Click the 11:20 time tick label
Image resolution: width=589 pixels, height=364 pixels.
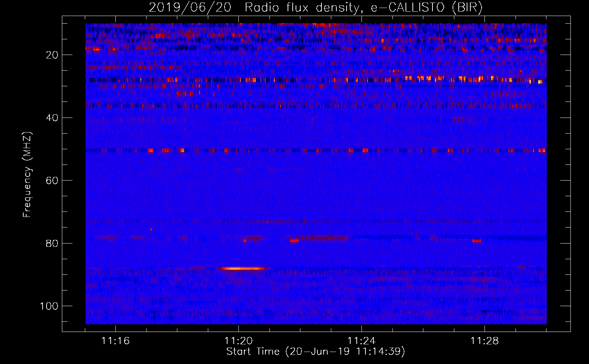(x=238, y=341)
